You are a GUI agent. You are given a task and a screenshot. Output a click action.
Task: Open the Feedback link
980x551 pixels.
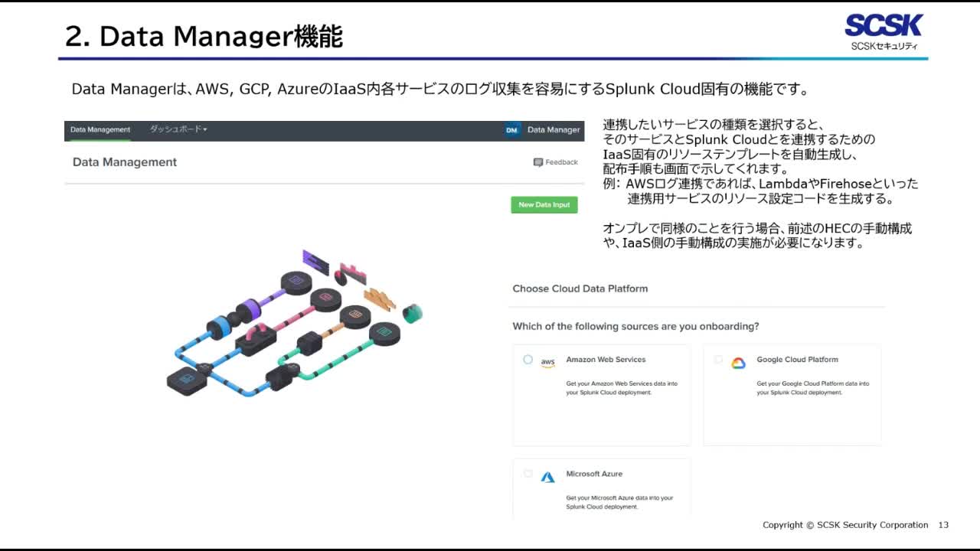[x=561, y=162]
